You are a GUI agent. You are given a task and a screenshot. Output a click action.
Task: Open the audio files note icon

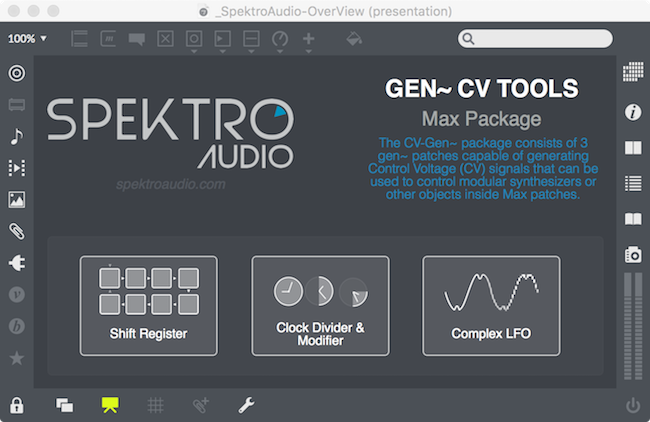coord(17,136)
